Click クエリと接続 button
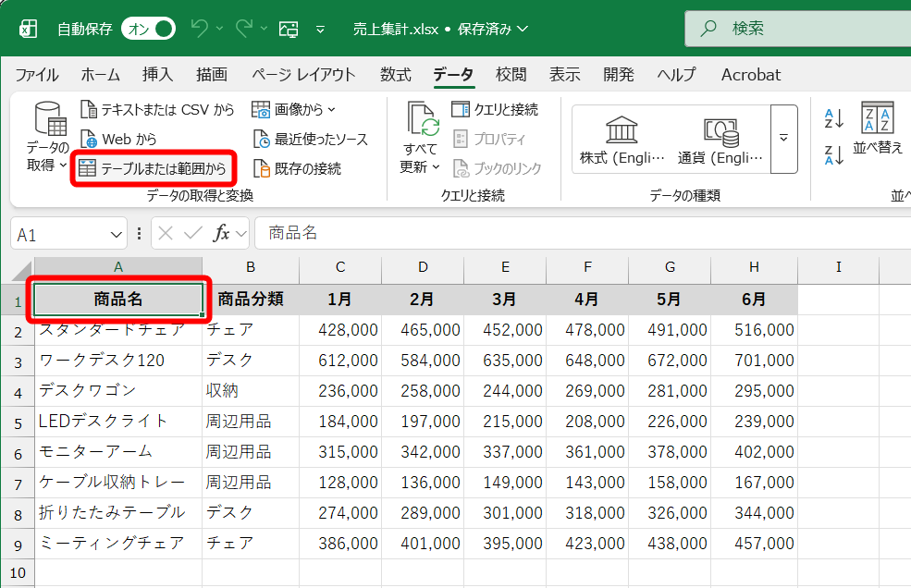The height and width of the screenshot is (588, 911). 495,109
